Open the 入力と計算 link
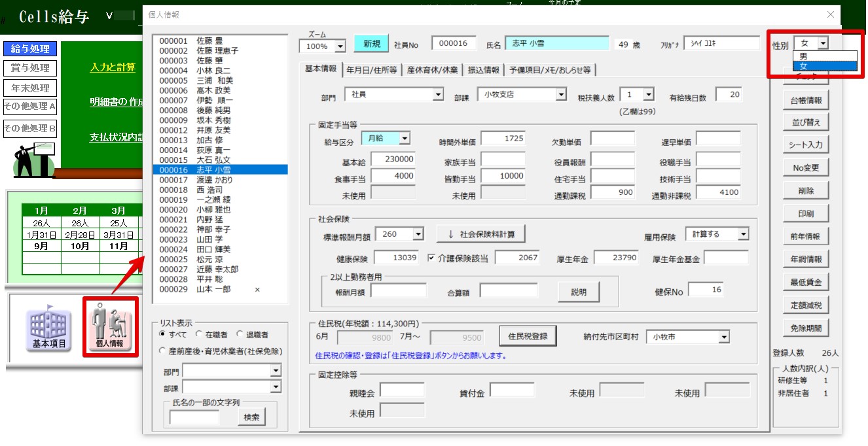Screen dimensions: 868x446 113,67
